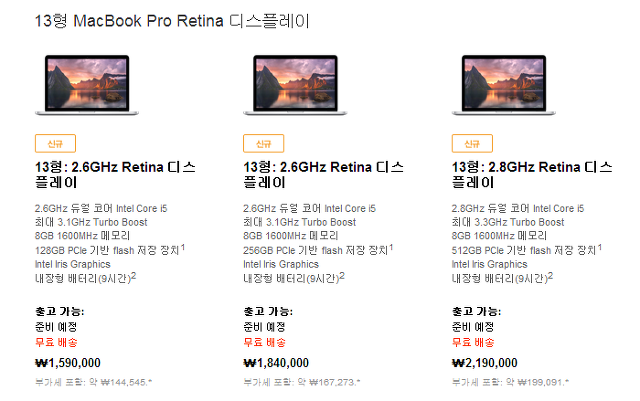Click 무료 배송 under the first model
This screenshot has width=640, height=401.
point(56,342)
